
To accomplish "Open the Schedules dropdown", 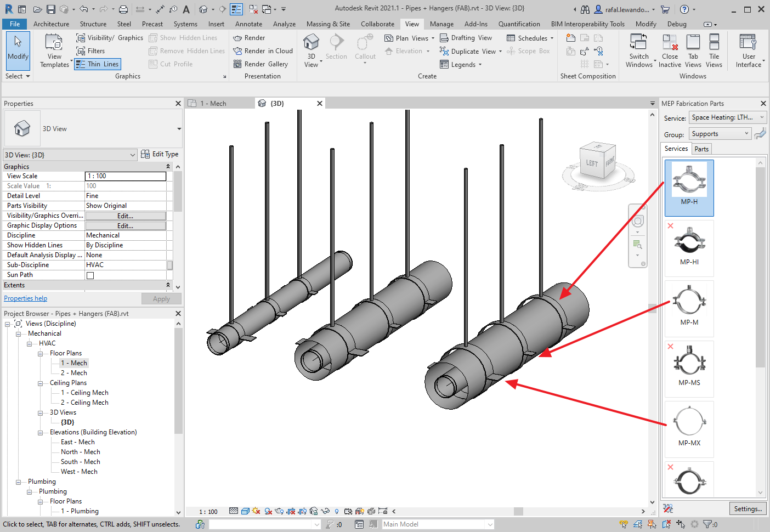I will point(530,38).
